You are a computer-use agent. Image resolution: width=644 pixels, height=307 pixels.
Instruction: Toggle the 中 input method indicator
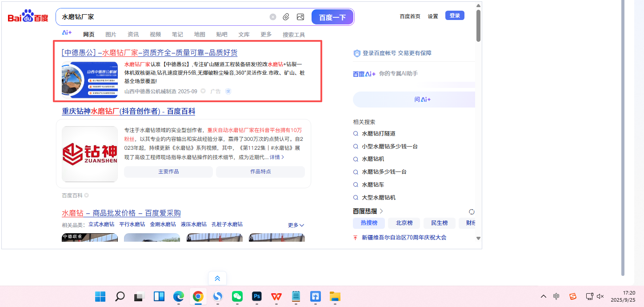coord(556,296)
